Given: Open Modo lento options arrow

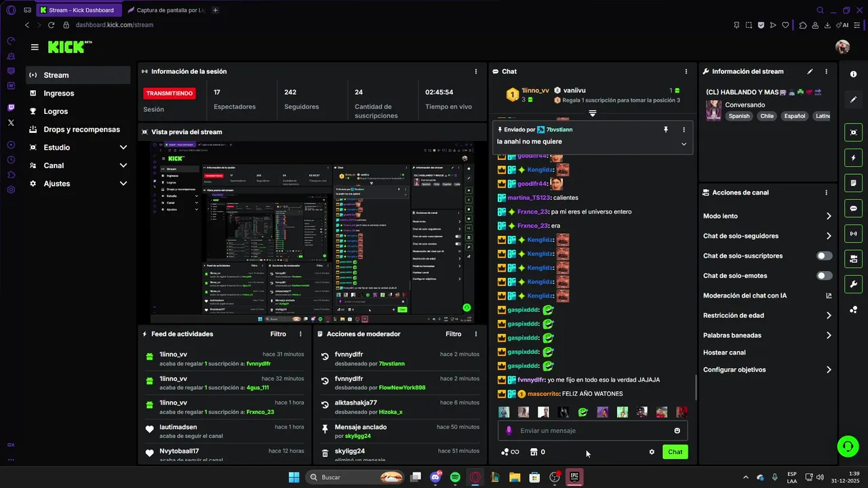Looking at the screenshot, I should (829, 216).
